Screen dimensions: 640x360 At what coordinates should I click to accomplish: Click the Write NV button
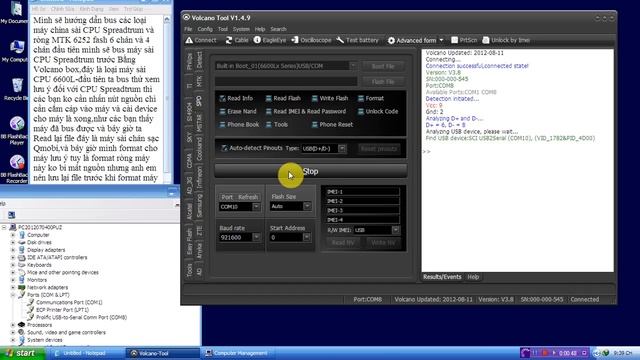tap(383, 243)
